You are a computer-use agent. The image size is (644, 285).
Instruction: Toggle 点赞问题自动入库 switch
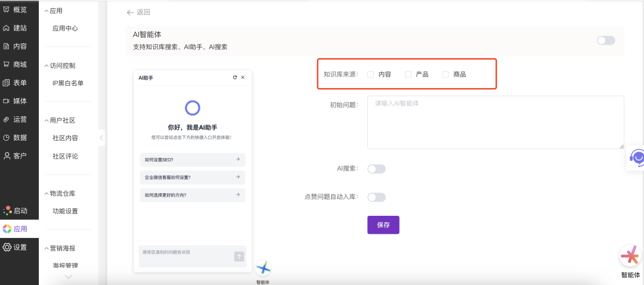point(377,197)
